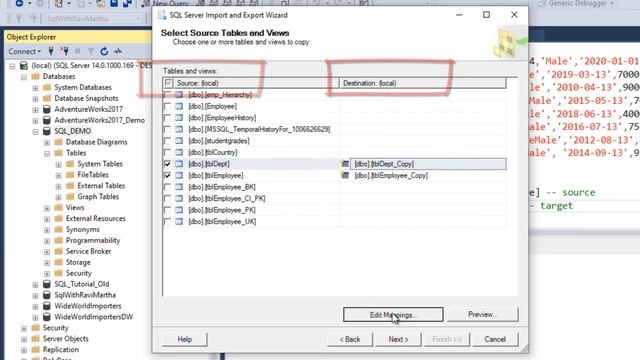The height and width of the screenshot is (360, 640).
Task: Click the Connect Object Explorer plug icon
Action: [51, 51]
